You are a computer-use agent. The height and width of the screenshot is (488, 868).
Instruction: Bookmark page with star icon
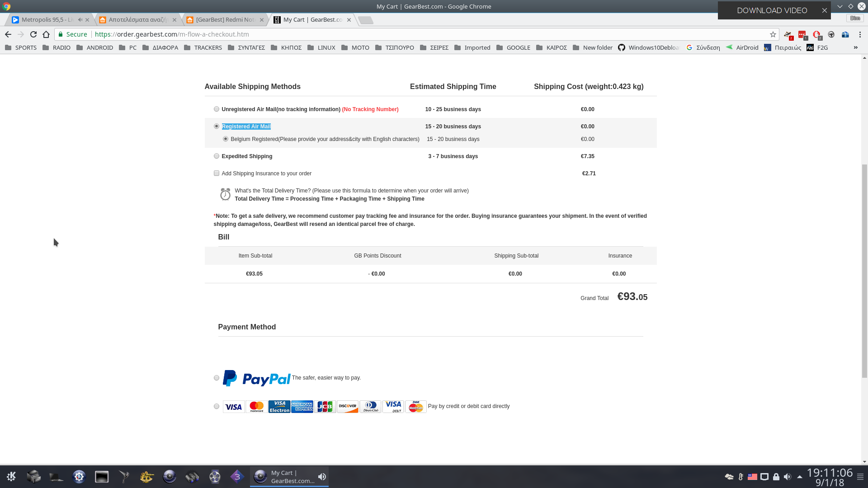[773, 34]
